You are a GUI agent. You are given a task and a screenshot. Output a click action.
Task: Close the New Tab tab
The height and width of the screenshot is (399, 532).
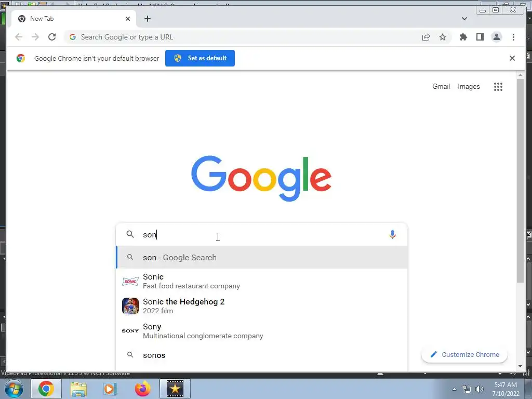coord(128,19)
